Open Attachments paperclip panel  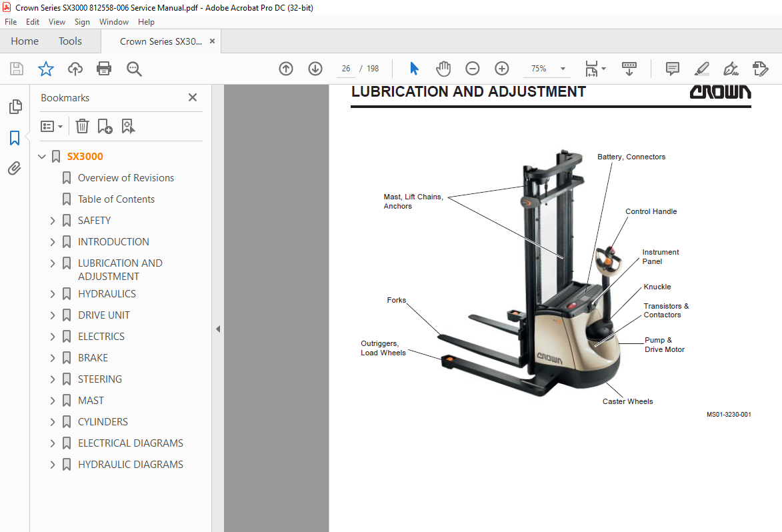click(15, 169)
